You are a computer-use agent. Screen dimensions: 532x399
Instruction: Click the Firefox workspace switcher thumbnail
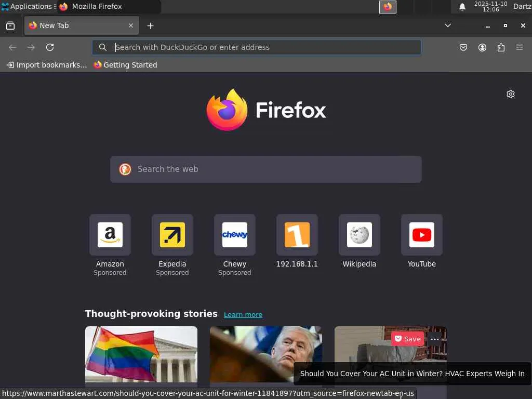pyautogui.click(x=388, y=7)
